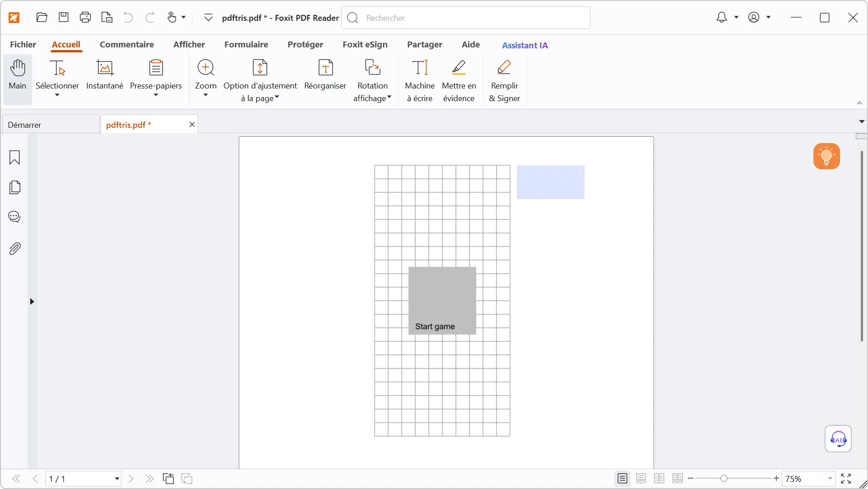Open the Pages thumbnails panel
The width and height of the screenshot is (868, 489).
click(x=15, y=187)
